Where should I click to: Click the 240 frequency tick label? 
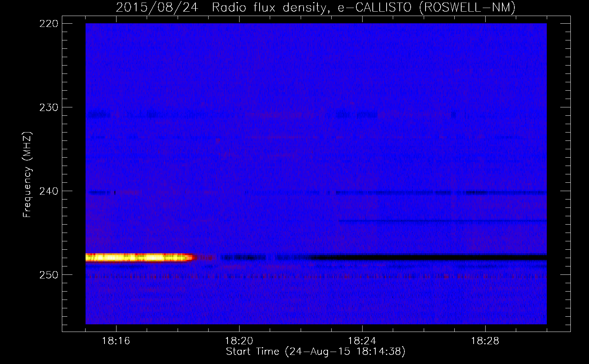pos(48,191)
